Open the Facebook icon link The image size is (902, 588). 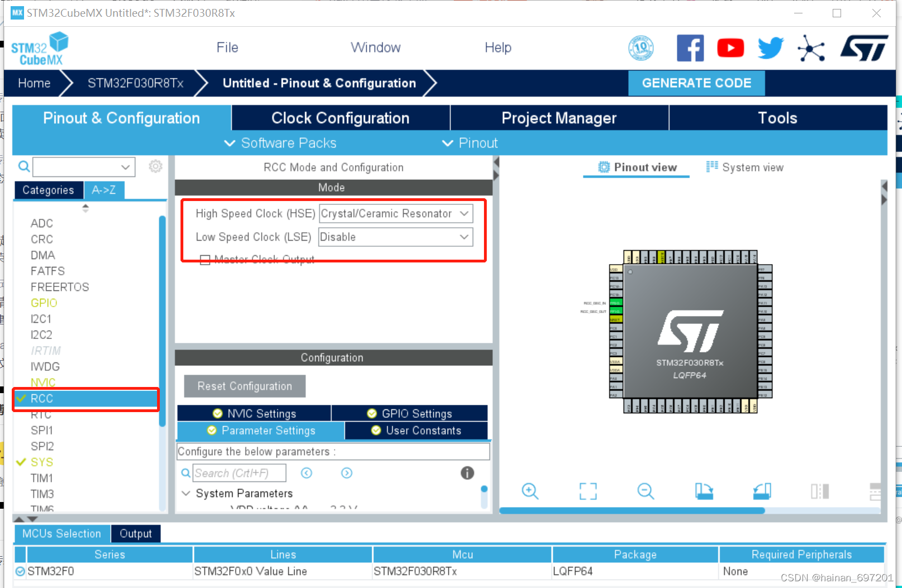[690, 48]
